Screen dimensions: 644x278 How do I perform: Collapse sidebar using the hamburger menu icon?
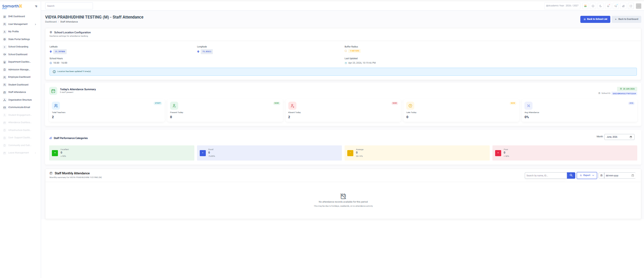(x=36, y=6)
